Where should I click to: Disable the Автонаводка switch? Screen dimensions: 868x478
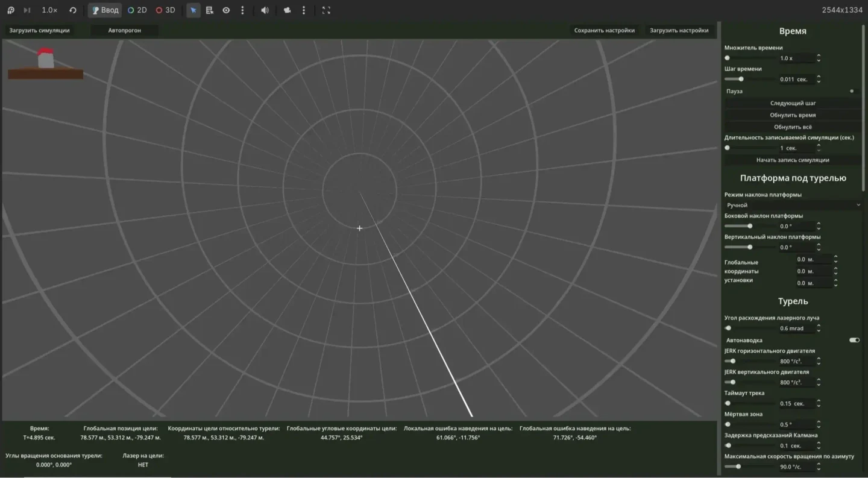point(854,341)
